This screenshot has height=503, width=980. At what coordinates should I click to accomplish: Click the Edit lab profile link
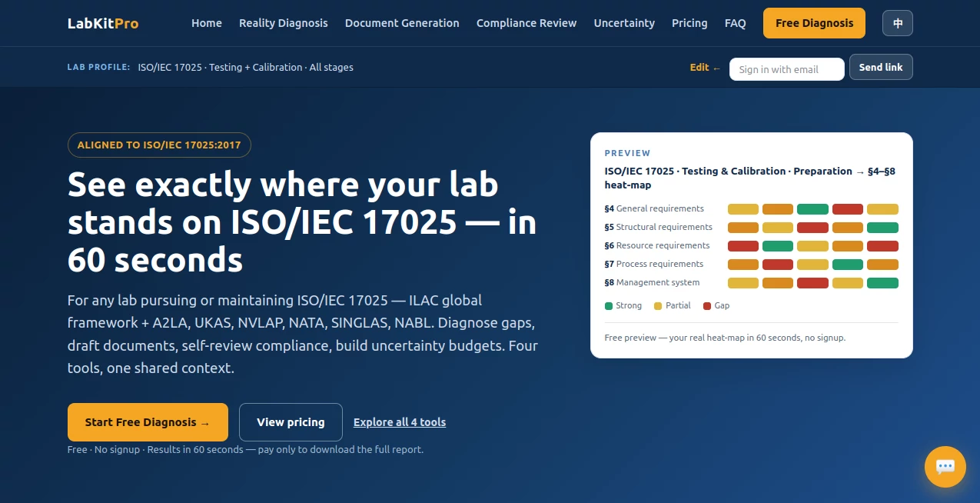pyautogui.click(x=706, y=67)
